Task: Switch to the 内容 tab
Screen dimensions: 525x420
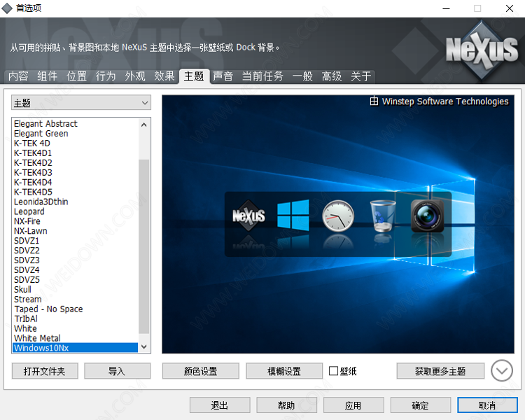Action: [x=18, y=76]
